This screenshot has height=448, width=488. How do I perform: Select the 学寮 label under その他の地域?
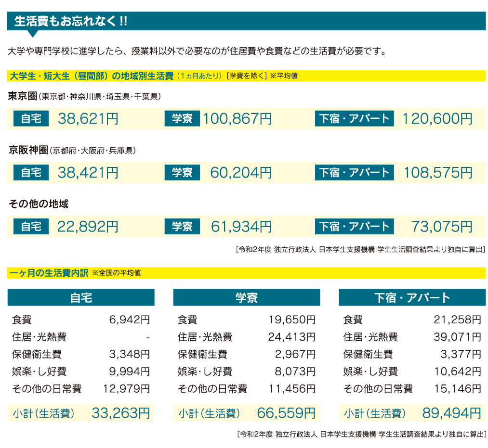182,227
